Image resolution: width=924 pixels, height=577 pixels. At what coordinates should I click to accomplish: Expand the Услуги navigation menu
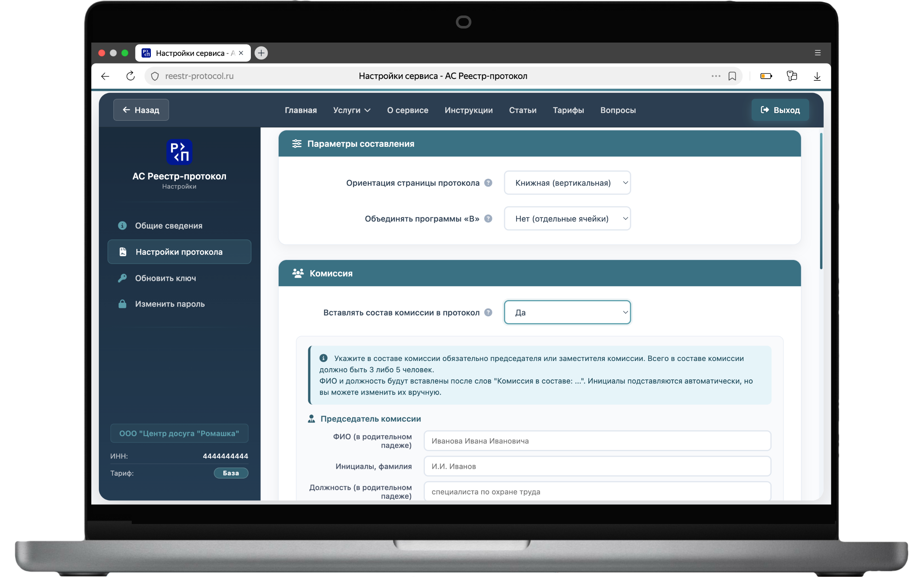point(352,110)
